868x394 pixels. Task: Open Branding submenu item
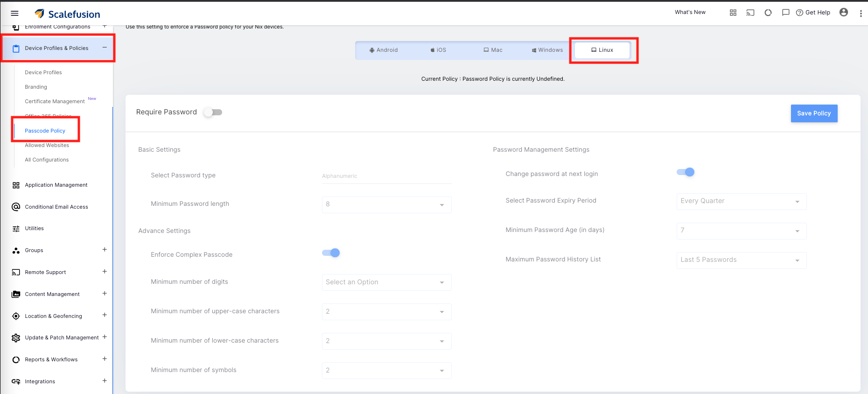[36, 87]
